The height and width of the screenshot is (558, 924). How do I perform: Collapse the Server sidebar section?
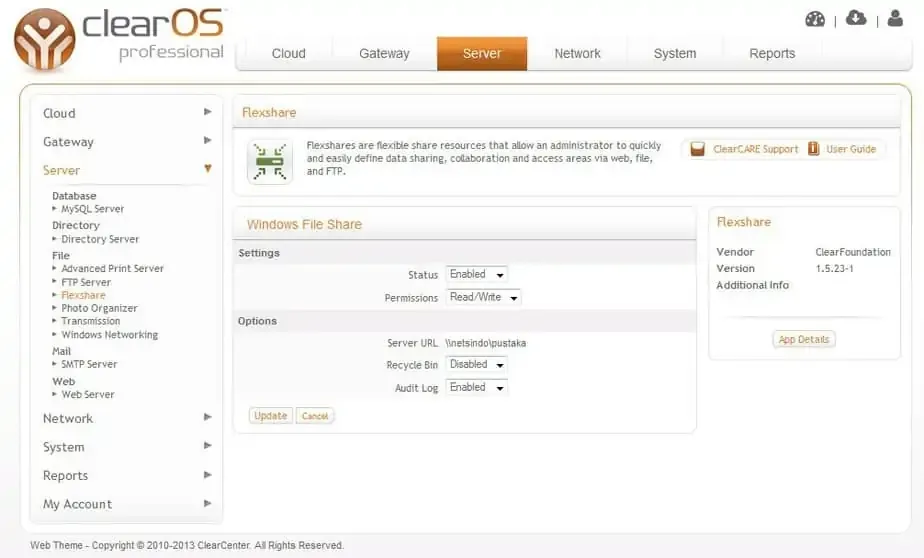coord(127,170)
